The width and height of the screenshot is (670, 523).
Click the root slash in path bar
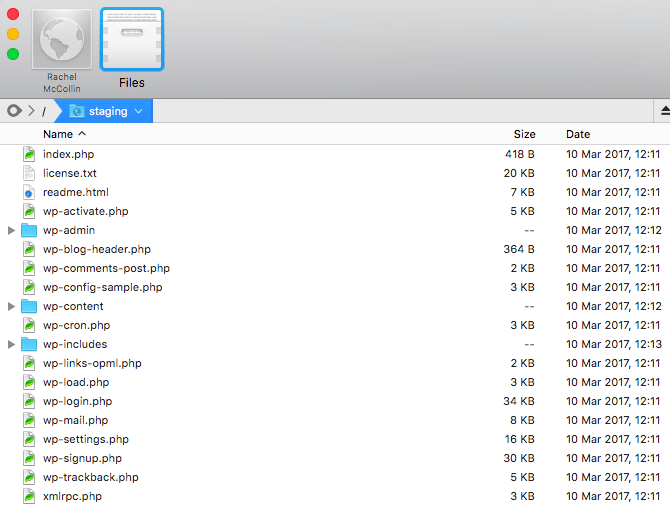point(43,111)
